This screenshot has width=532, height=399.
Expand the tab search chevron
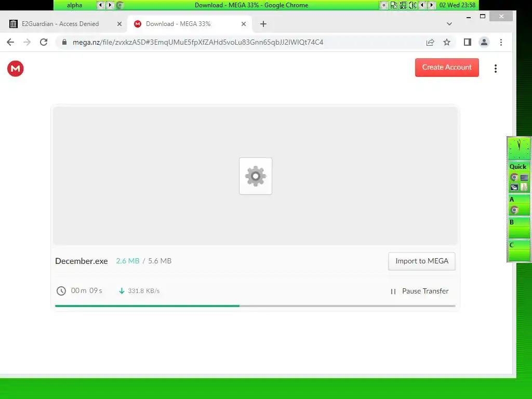click(449, 24)
